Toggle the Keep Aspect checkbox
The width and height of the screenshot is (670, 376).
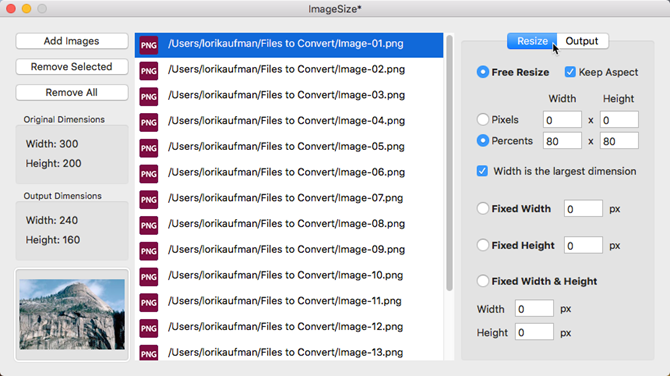570,72
